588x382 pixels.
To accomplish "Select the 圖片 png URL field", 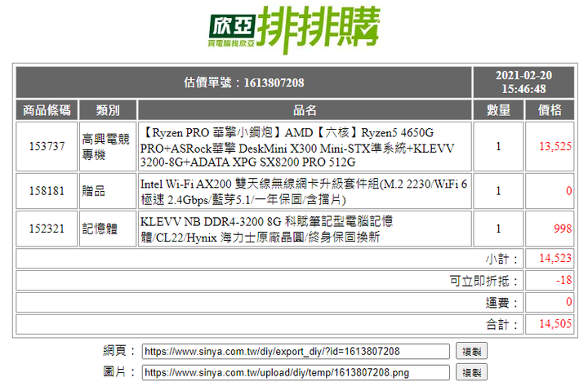I will pyautogui.click(x=296, y=372).
